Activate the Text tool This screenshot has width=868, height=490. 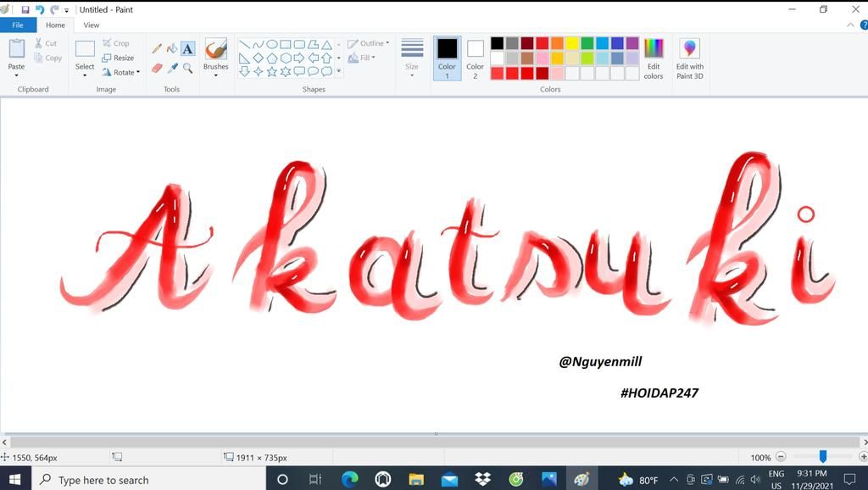pyautogui.click(x=187, y=48)
